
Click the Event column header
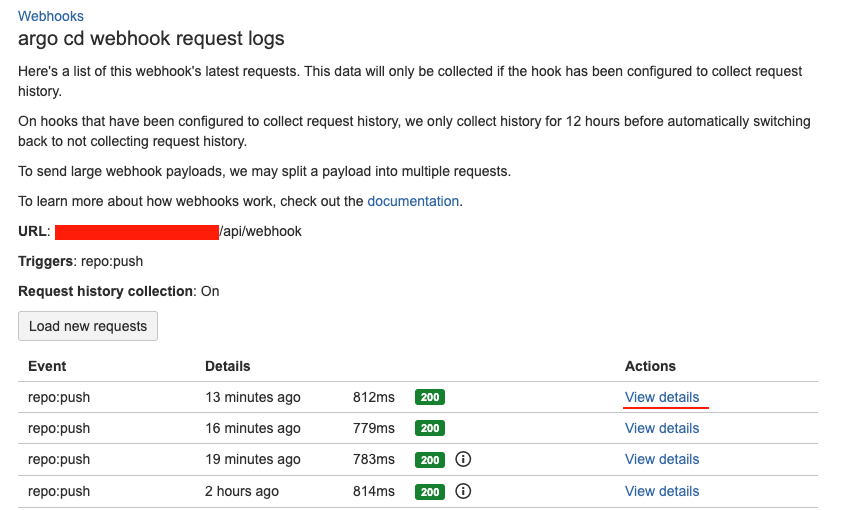(47, 366)
